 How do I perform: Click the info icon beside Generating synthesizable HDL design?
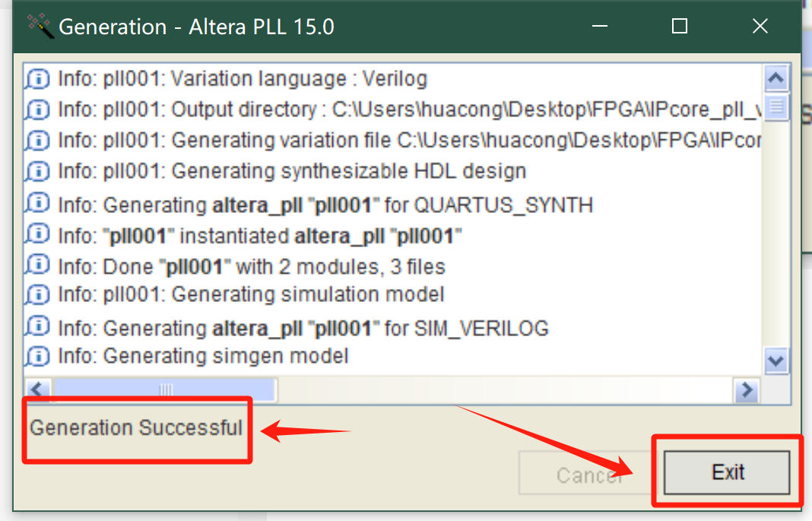click(x=38, y=171)
